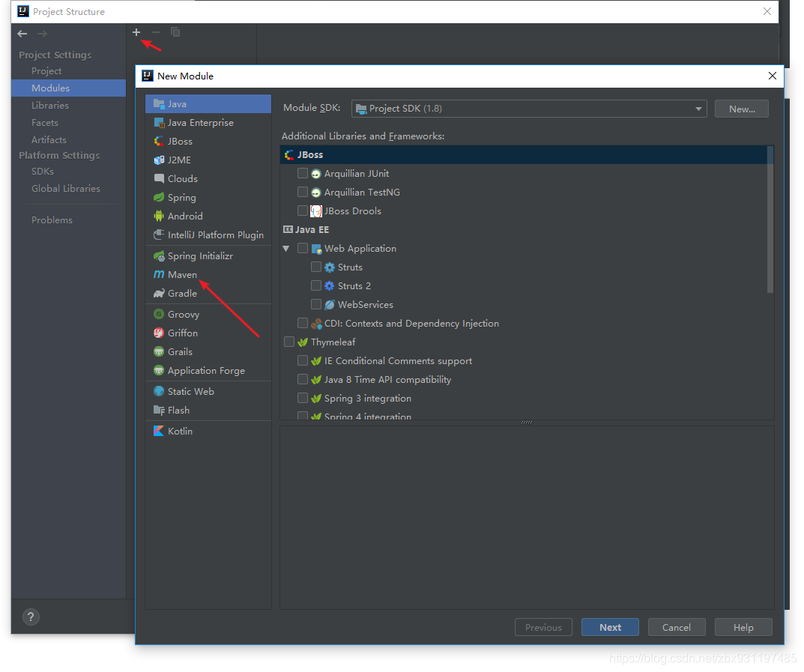Select the Grails icon
The width and height of the screenshot is (804, 672).
[159, 351]
